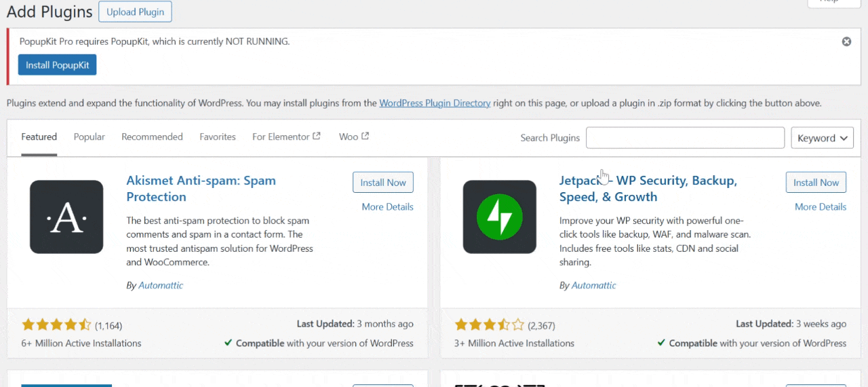
Task: Click the Upload Plugin button
Action: coord(135,12)
